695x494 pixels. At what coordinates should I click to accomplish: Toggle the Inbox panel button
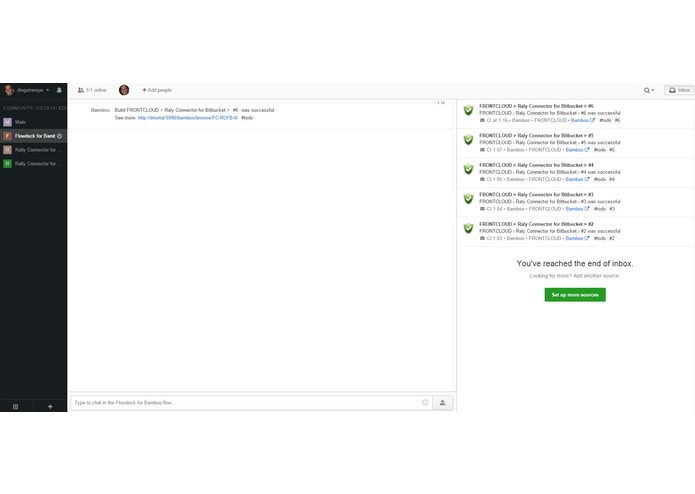(679, 90)
